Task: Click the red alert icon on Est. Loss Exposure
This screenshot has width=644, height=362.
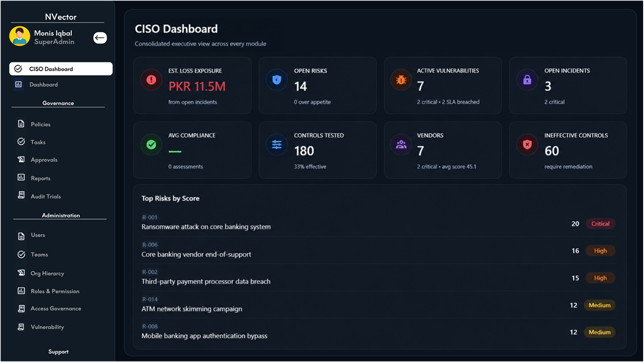Action: (x=151, y=80)
